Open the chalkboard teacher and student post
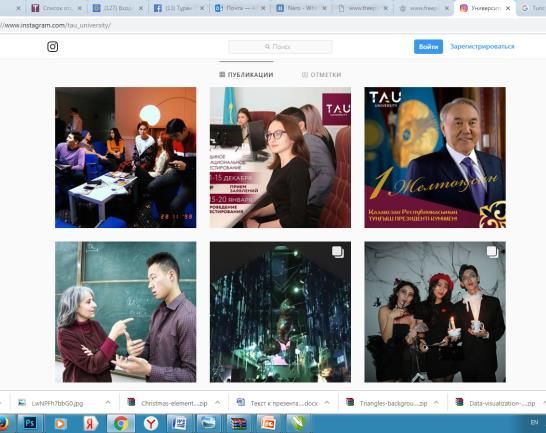This screenshot has width=546, height=433. tap(126, 312)
